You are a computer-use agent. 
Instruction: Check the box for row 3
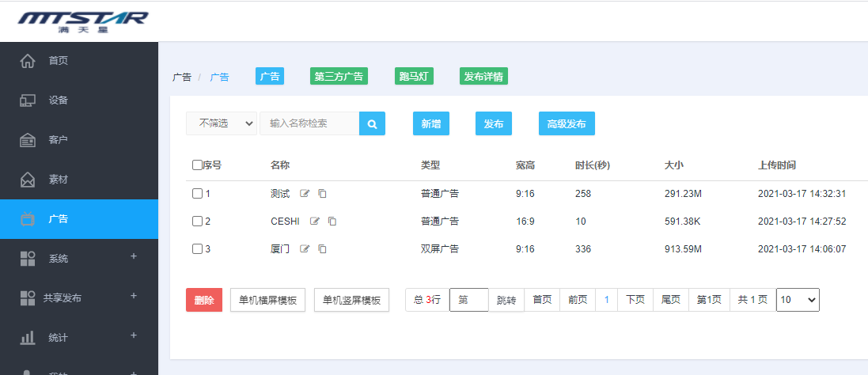(x=197, y=249)
